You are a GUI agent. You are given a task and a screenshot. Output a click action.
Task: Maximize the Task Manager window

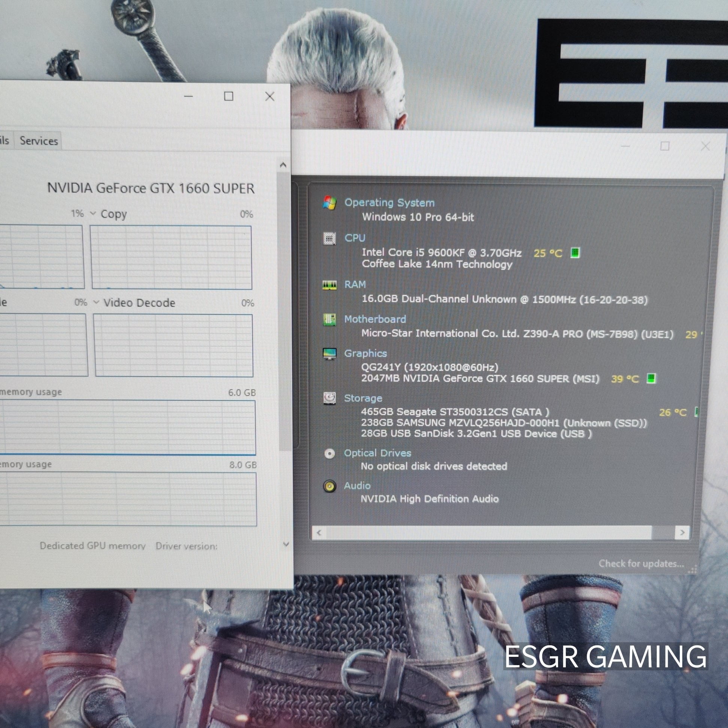228,97
